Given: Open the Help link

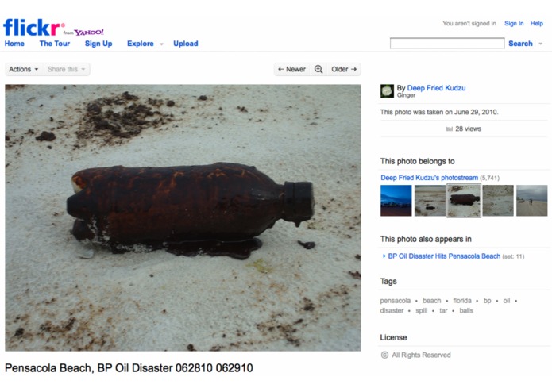Looking at the screenshot, I should click(536, 24).
